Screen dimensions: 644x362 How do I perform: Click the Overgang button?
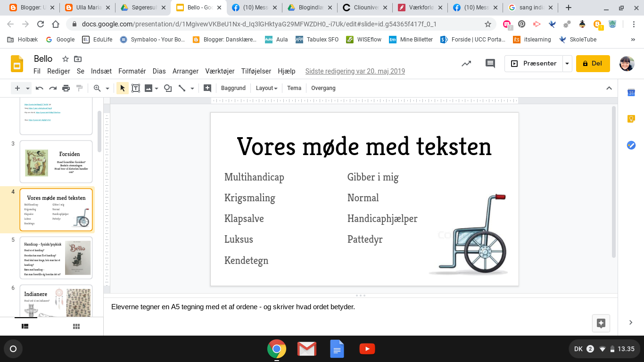[x=323, y=88]
